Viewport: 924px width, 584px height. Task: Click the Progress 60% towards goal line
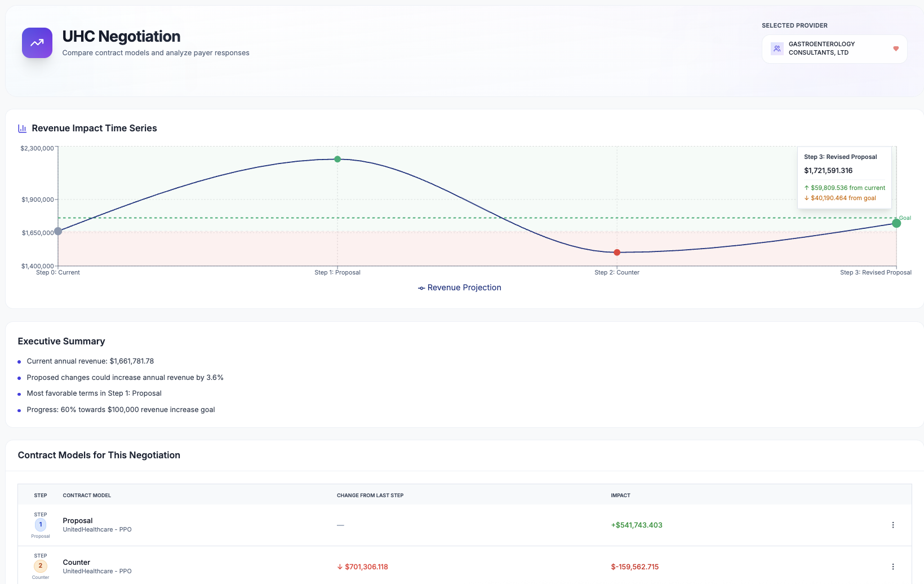(x=121, y=410)
